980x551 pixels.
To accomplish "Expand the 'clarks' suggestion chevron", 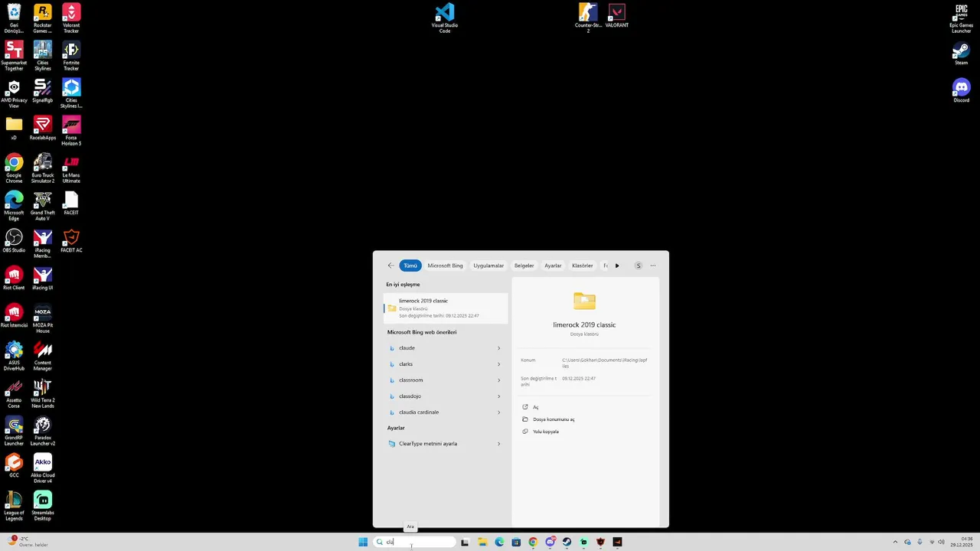I will click(499, 364).
